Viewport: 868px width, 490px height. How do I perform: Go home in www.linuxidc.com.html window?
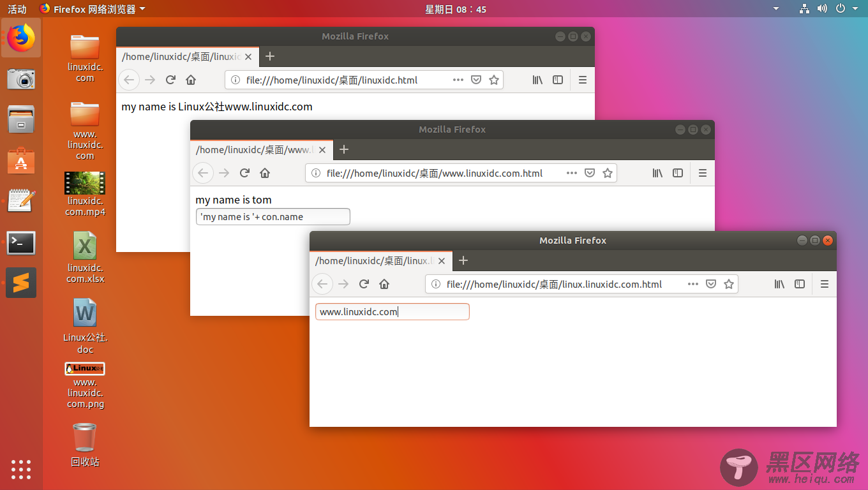tap(265, 173)
